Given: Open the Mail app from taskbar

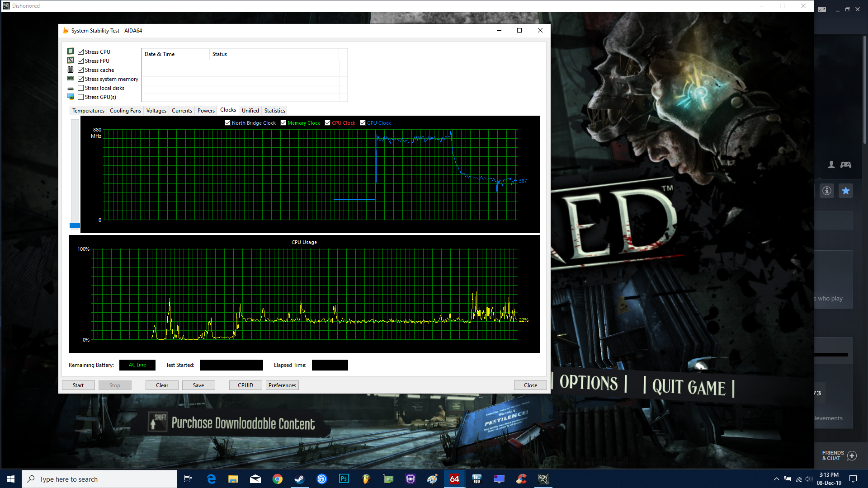Looking at the screenshot, I should pos(255,479).
